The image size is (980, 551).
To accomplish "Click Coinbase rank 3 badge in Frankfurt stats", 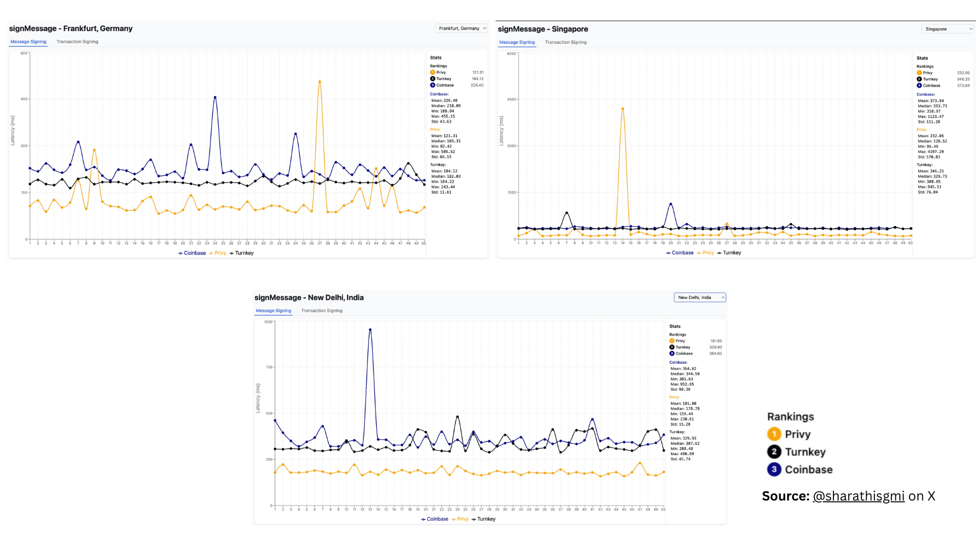I will 433,85.
